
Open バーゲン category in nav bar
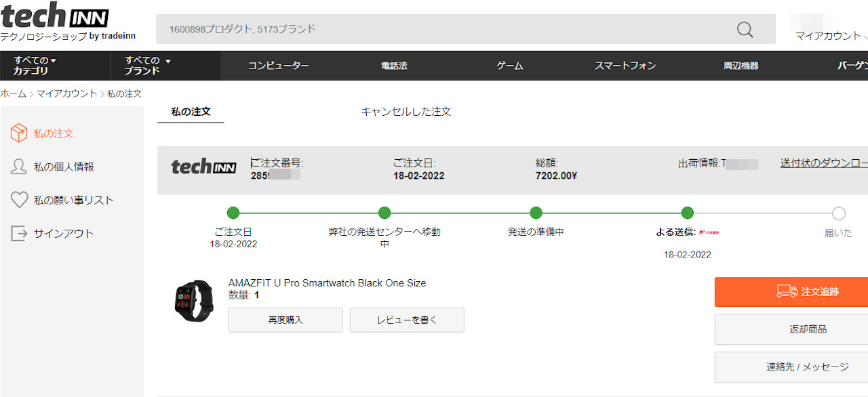(852, 66)
